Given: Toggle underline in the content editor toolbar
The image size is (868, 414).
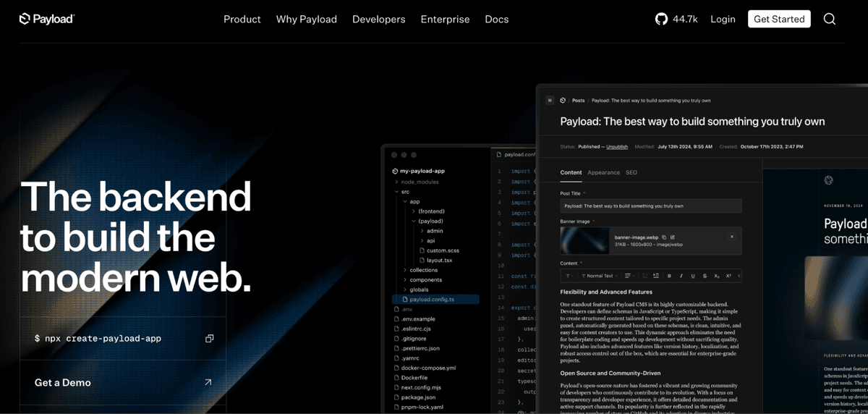Looking at the screenshot, I should click(693, 276).
